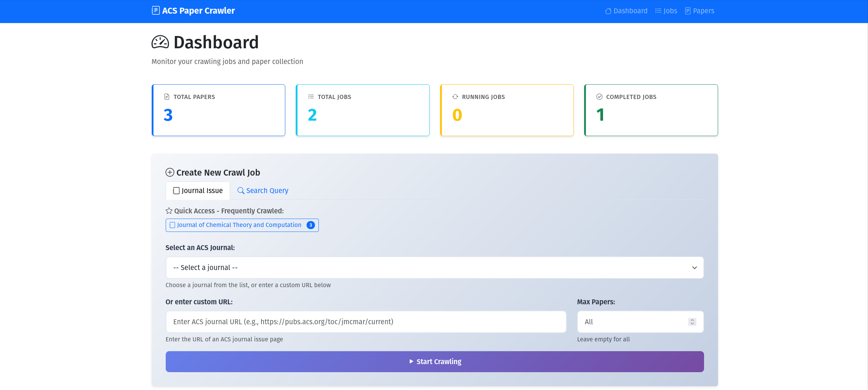Click the Dashboard page heading text

click(216, 42)
